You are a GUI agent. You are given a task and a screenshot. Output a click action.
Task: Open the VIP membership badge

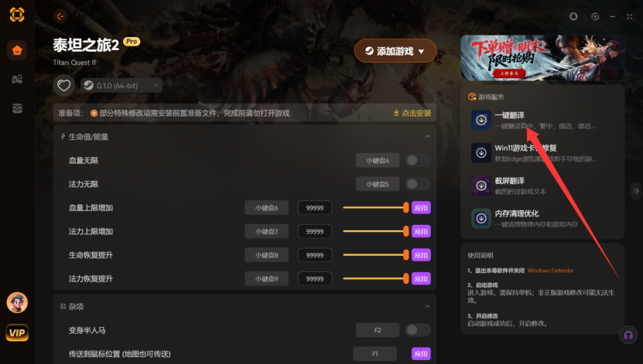click(17, 332)
